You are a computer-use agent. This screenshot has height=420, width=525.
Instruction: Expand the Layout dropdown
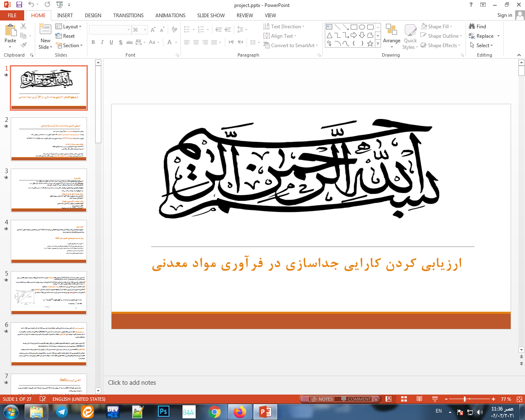click(68, 27)
